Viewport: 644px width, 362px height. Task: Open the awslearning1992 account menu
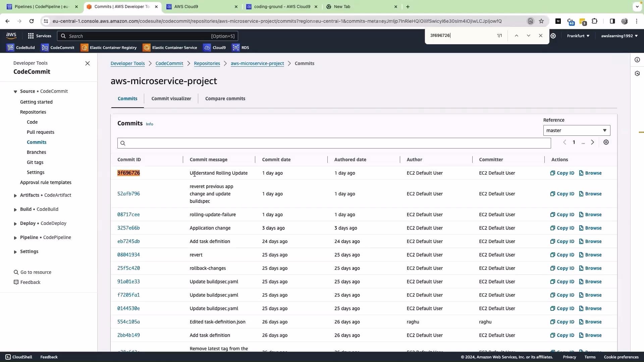point(619,36)
